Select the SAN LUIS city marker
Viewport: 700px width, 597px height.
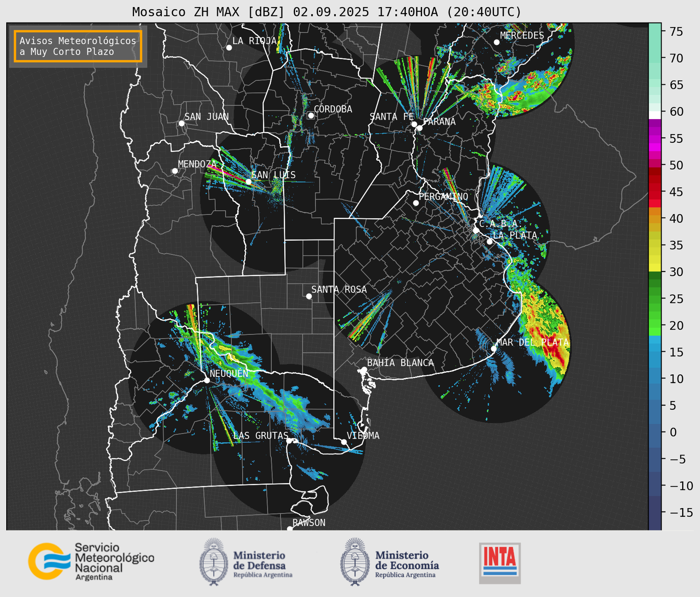point(249,182)
